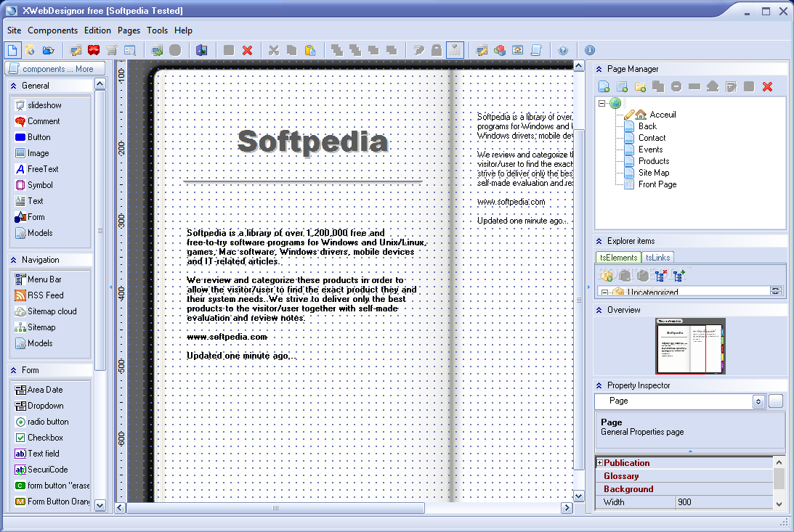The image size is (794, 532).
Task: Click the 'components ... More' button
Action: 55,69
